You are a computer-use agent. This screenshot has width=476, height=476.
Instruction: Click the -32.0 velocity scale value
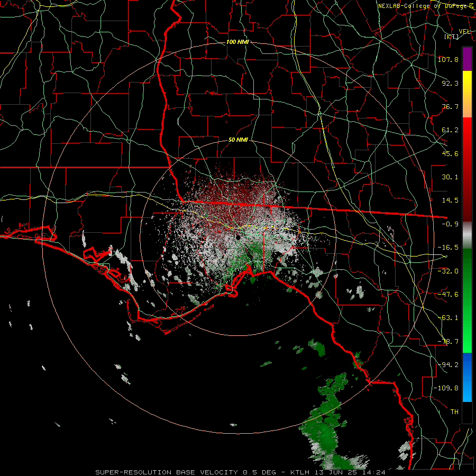pyautogui.click(x=448, y=271)
